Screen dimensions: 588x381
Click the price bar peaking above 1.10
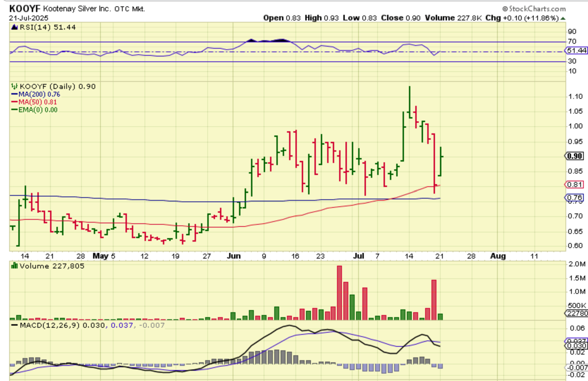pyautogui.click(x=409, y=102)
